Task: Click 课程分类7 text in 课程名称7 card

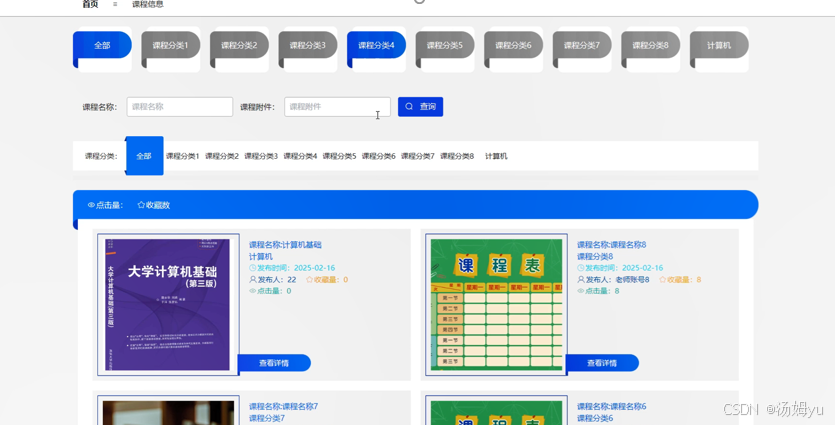Action: [267, 418]
